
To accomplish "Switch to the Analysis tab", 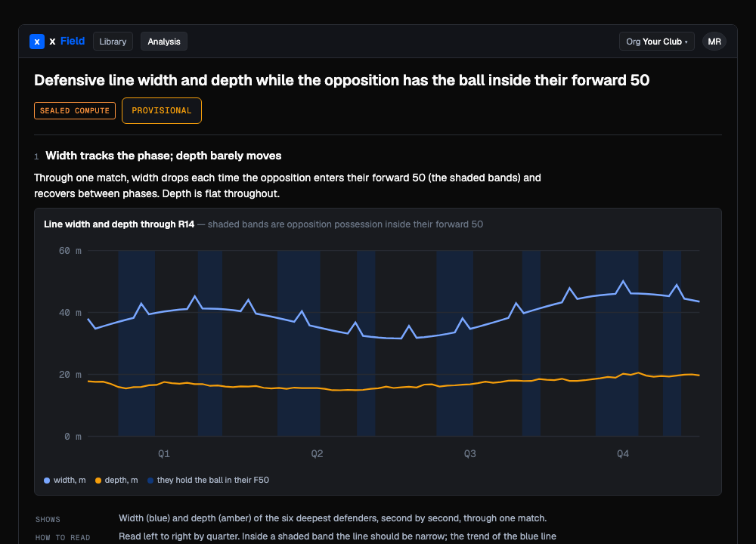I will 164,42.
